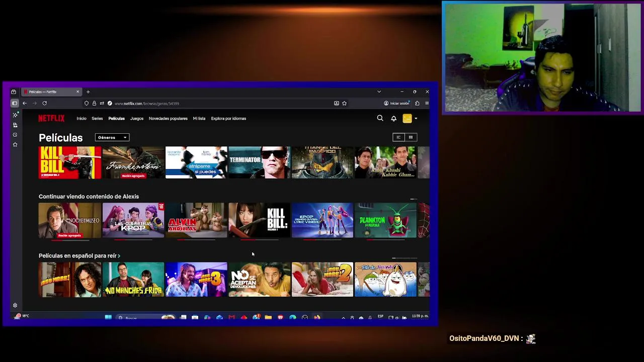The image size is (644, 362).
Task: Open the tracking protection shield icon
Action: click(x=87, y=103)
